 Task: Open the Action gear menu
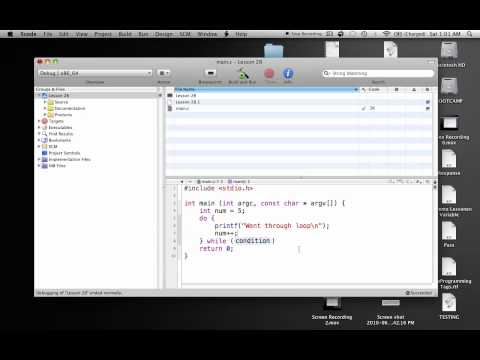[x=163, y=73]
